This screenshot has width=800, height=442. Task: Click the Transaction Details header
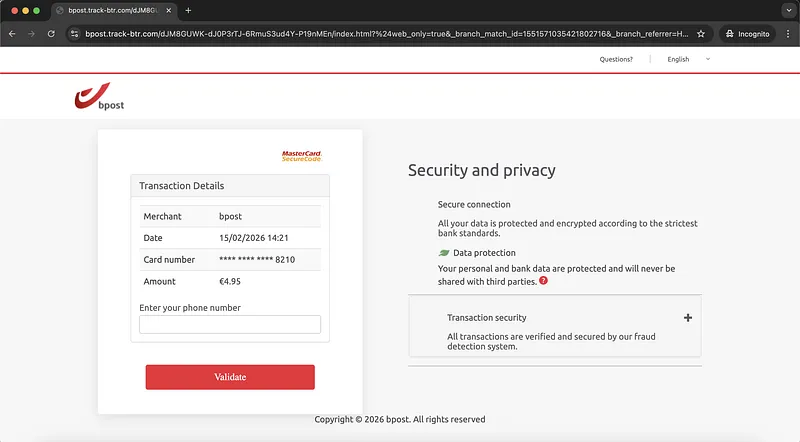(x=230, y=186)
